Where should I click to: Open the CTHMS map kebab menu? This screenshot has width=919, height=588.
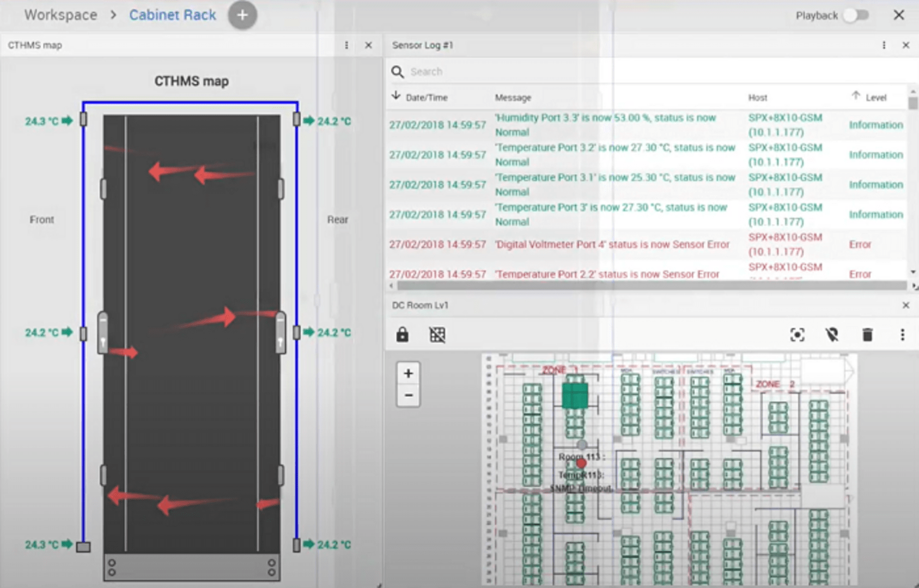pyautogui.click(x=346, y=45)
